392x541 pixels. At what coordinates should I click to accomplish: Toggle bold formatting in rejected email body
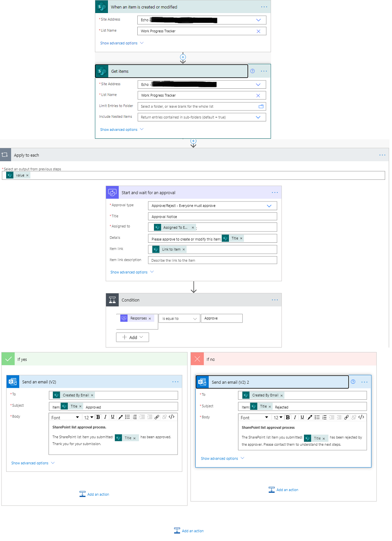tap(288, 417)
